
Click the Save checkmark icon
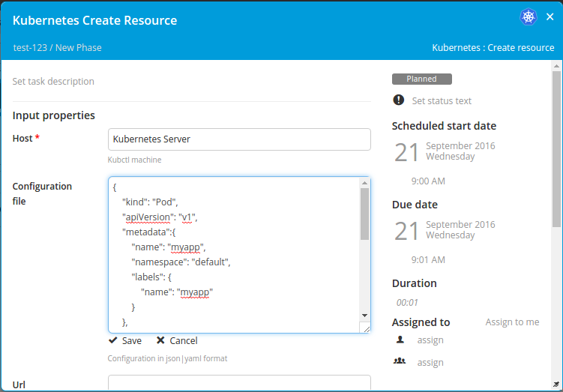tap(113, 340)
